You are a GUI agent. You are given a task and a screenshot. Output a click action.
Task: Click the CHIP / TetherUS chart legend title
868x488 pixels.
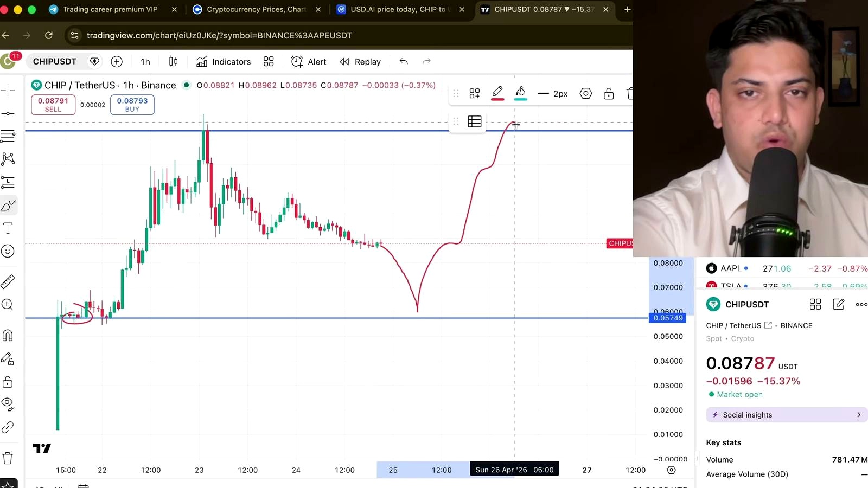pos(110,85)
